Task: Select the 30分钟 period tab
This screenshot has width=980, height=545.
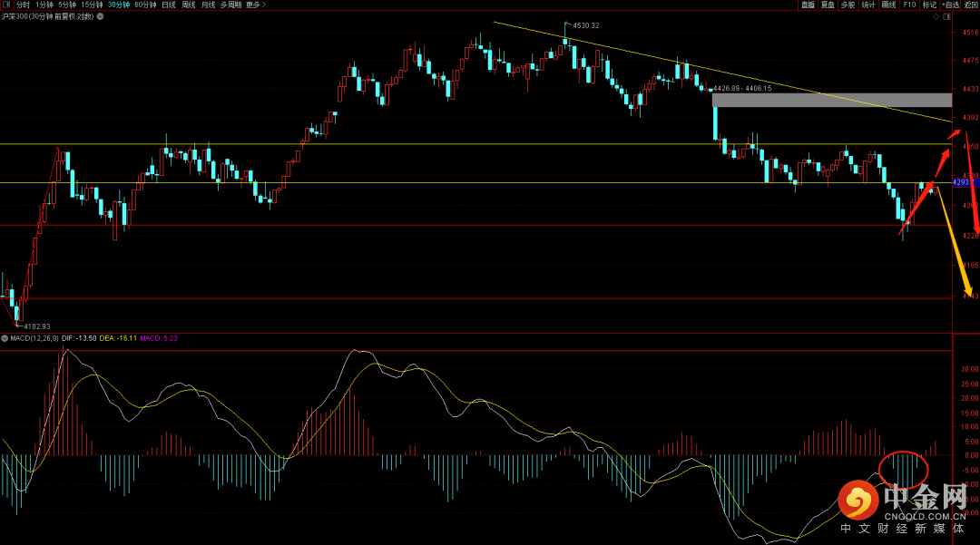Action: [x=118, y=5]
